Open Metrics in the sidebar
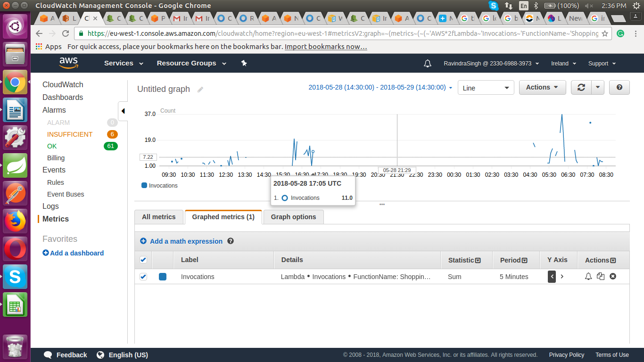644x362 pixels. pyautogui.click(x=56, y=219)
